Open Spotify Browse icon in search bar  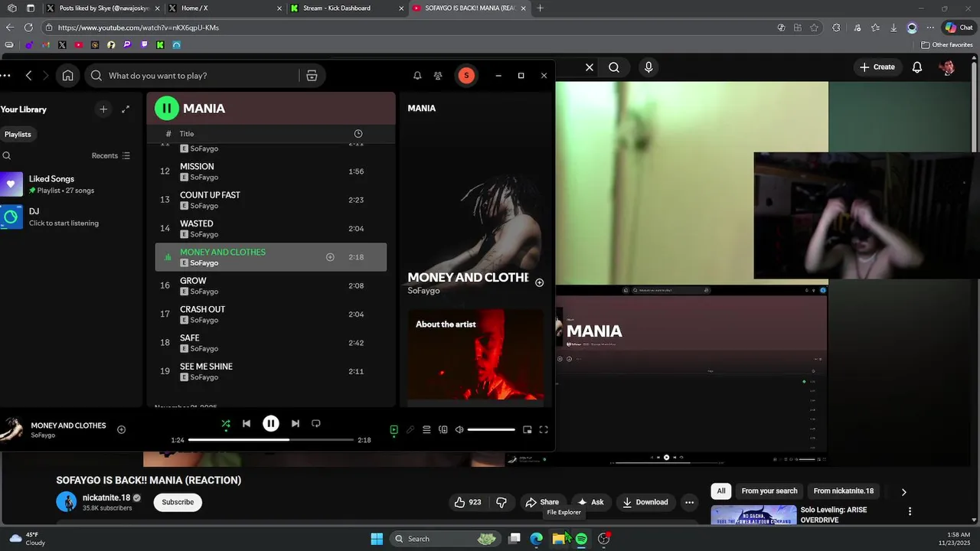(312, 76)
